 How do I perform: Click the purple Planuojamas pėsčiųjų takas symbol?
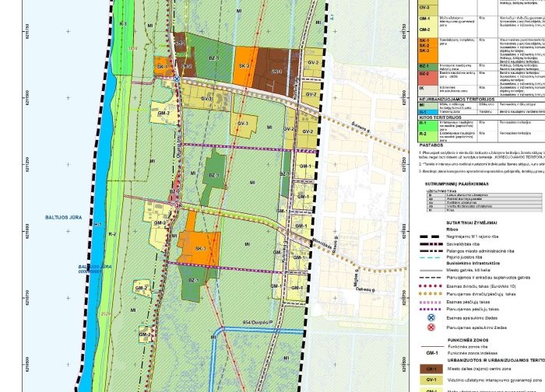click(x=431, y=309)
